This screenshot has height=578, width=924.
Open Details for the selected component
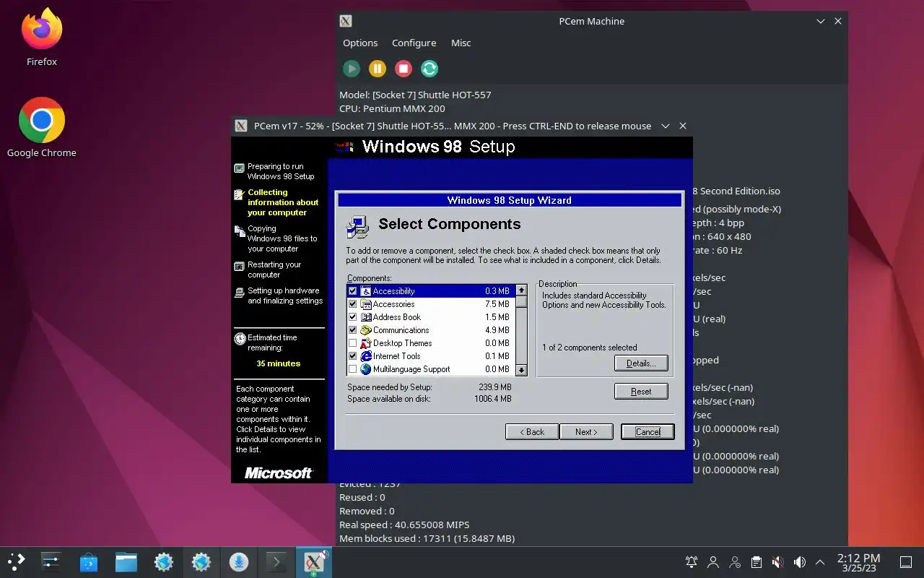pyautogui.click(x=641, y=363)
